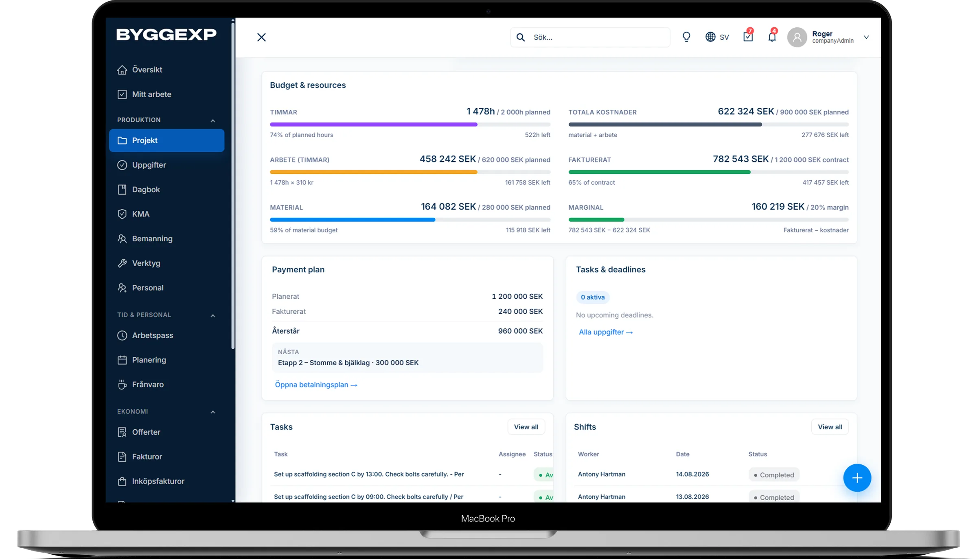Click View all in the Shifts card

pos(830,427)
